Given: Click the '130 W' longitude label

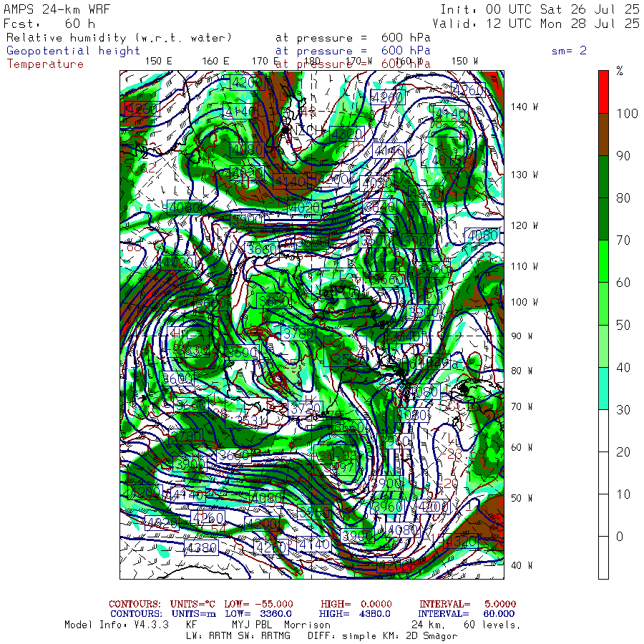Looking at the screenshot, I should pyautogui.click(x=524, y=175).
